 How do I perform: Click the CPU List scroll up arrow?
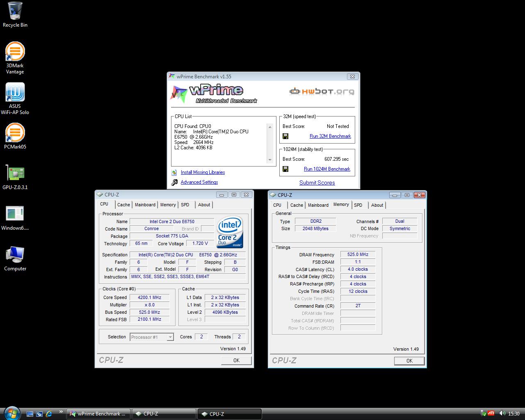(x=270, y=127)
